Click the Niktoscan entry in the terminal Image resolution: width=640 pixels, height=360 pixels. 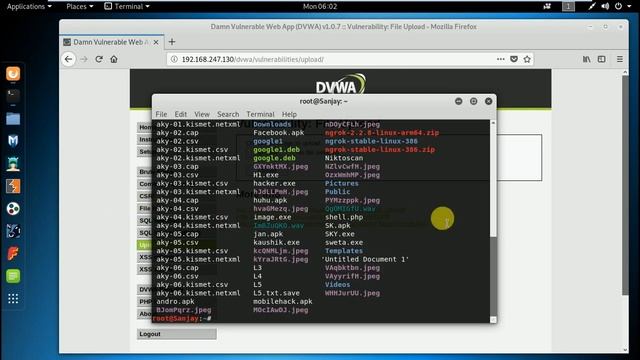(344, 158)
